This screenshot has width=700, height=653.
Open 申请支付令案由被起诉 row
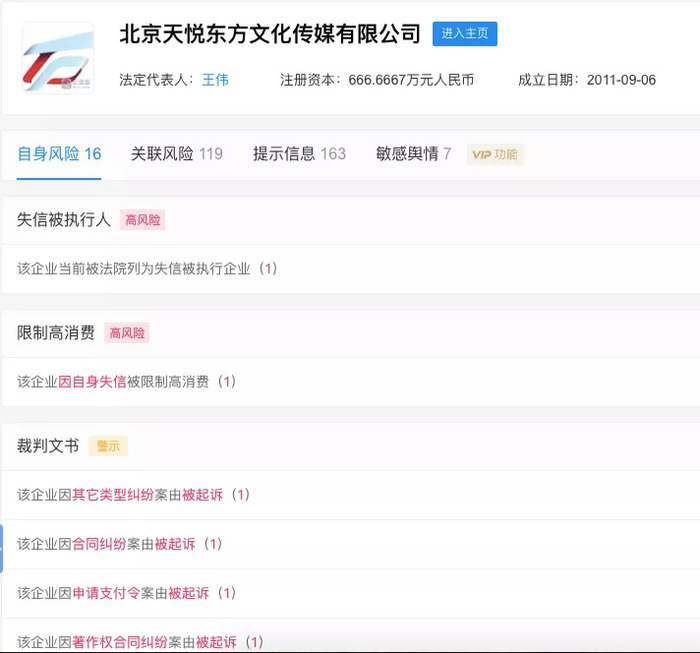point(350,593)
